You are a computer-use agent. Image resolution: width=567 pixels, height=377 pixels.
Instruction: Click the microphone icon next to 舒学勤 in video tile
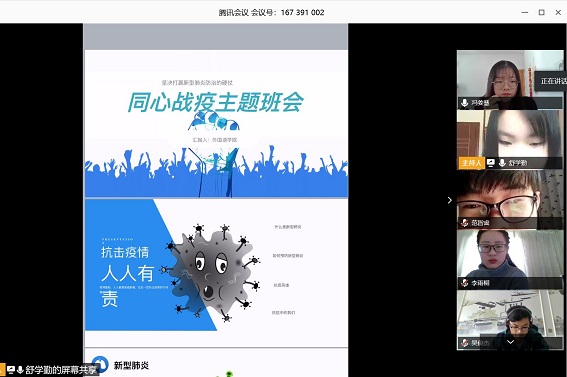point(502,163)
